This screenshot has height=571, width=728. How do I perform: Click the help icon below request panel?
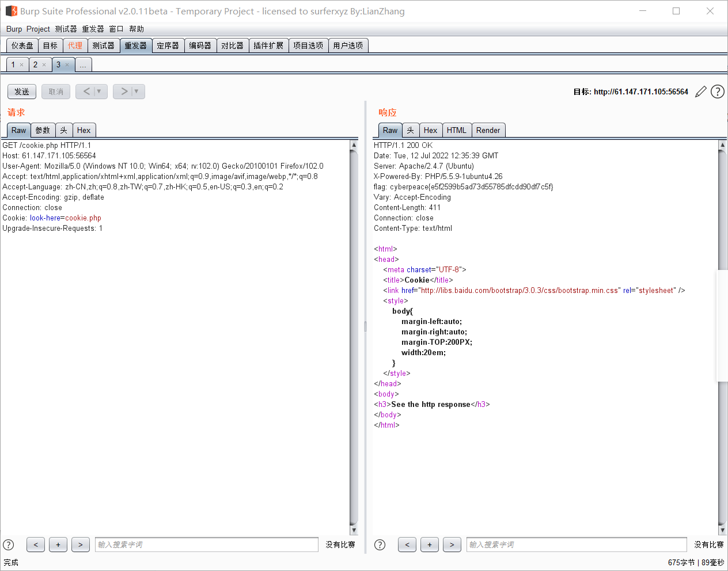9,545
